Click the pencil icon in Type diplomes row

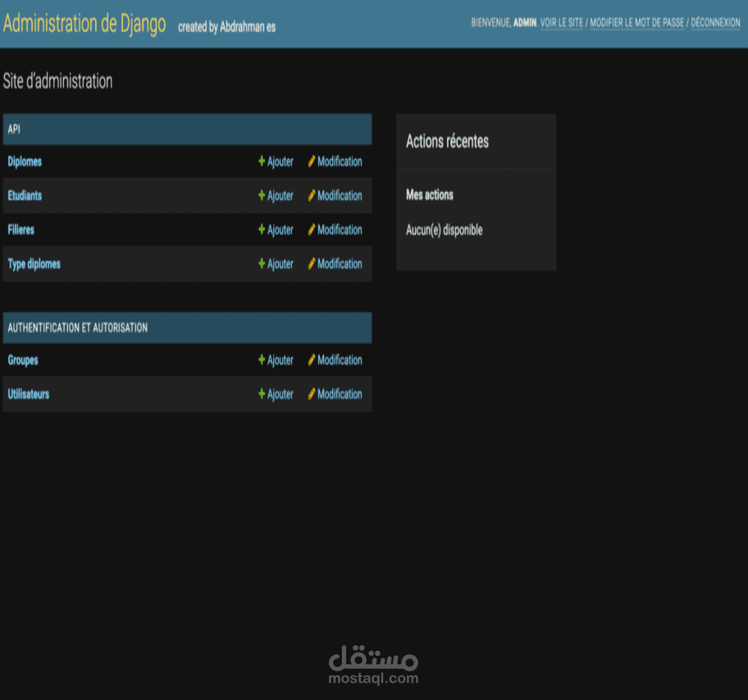(x=312, y=263)
